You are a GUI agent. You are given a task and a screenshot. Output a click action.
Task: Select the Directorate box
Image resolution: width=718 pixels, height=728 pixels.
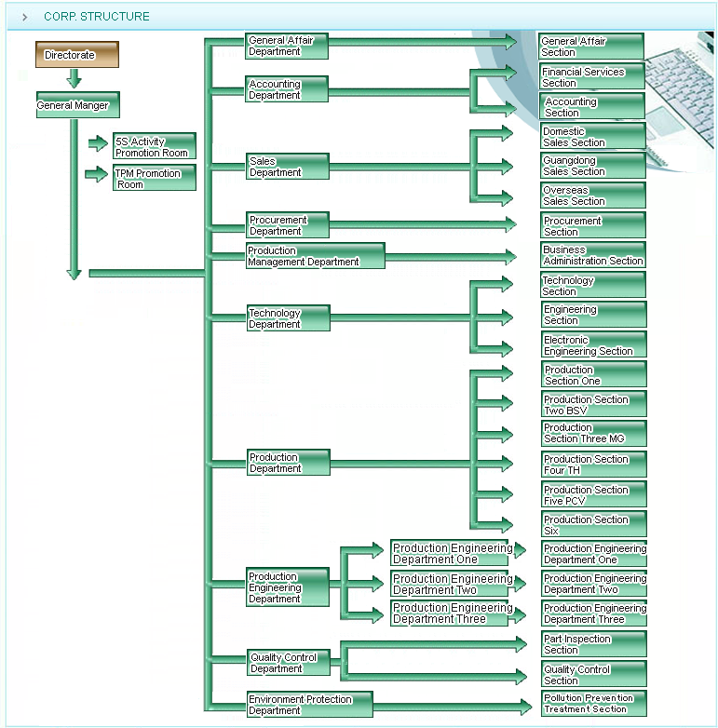click(x=77, y=55)
